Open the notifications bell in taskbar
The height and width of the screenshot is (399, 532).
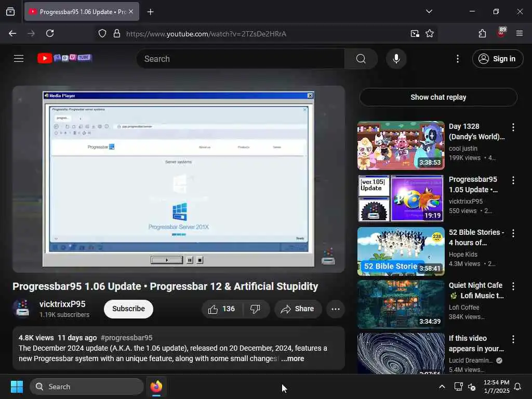(x=517, y=387)
